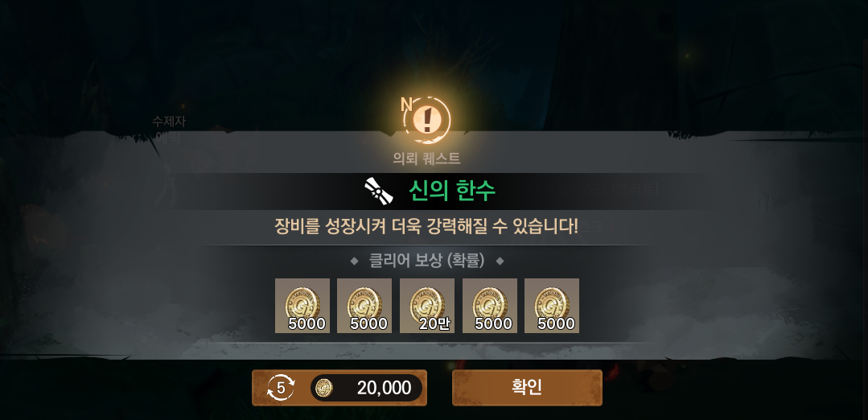Select the second 5000 gold reward tile
This screenshot has width=868, height=420.
pos(364,306)
